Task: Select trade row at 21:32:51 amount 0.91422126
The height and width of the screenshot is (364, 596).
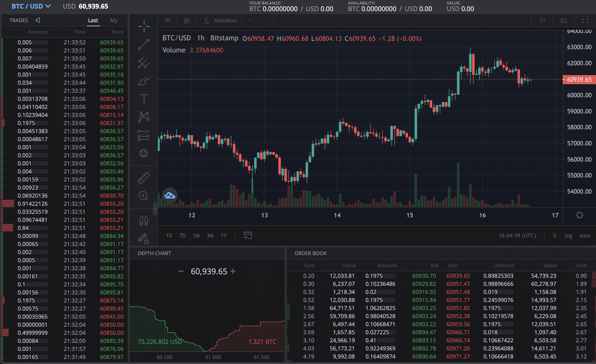Action: pyautogui.click(x=65, y=204)
